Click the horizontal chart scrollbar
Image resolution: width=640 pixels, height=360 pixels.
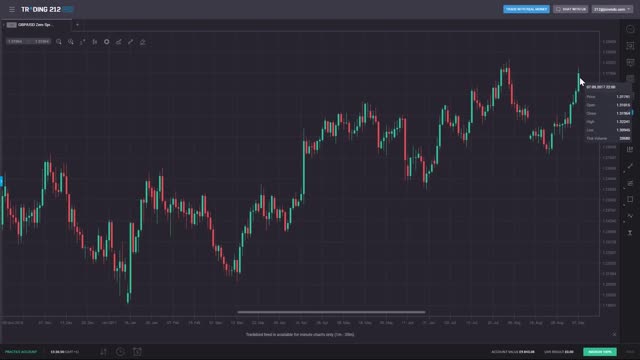331,312
